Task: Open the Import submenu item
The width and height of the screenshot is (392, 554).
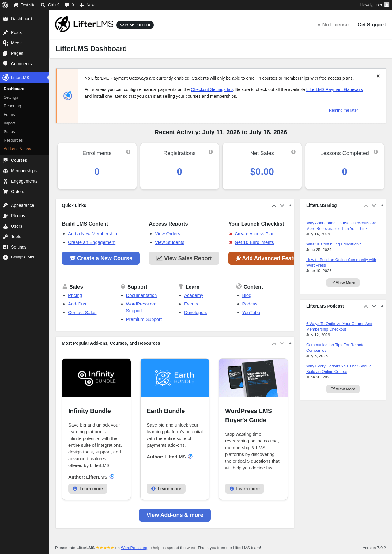Action: pyautogui.click(x=9, y=123)
